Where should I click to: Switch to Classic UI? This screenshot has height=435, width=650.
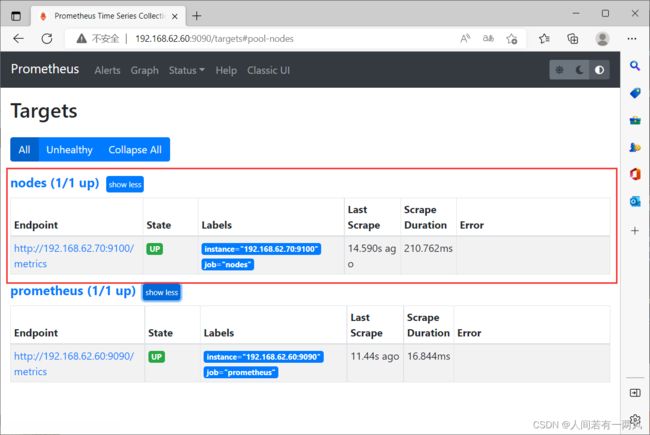coord(268,70)
